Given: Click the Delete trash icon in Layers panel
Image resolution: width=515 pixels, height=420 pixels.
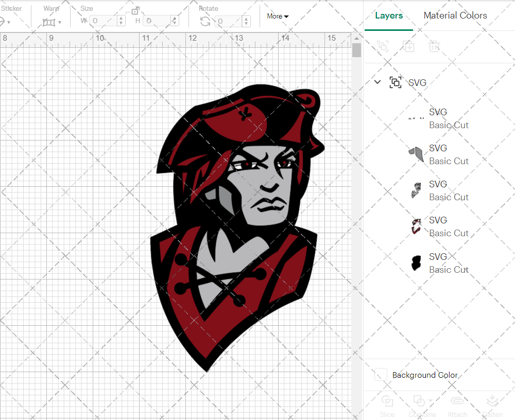Looking at the screenshot, I should (434, 46).
